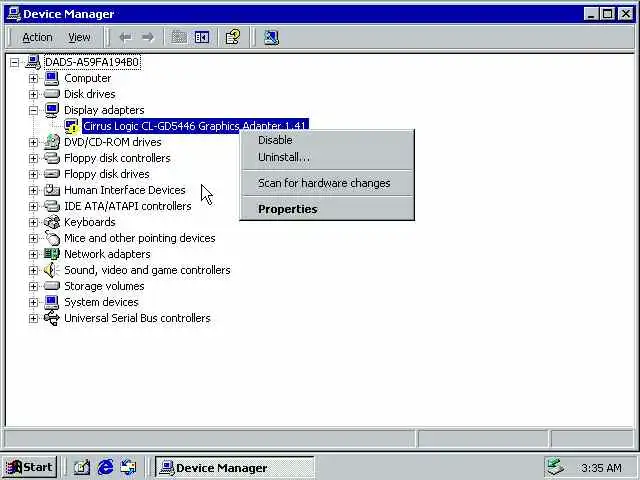640x480 pixels.
Task: Click the Disk drives icon
Action: click(x=52, y=94)
